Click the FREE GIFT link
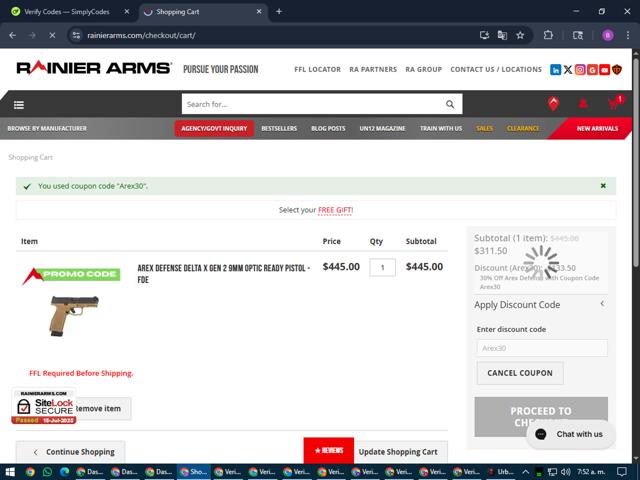The width and height of the screenshot is (640, 480). pos(336,210)
